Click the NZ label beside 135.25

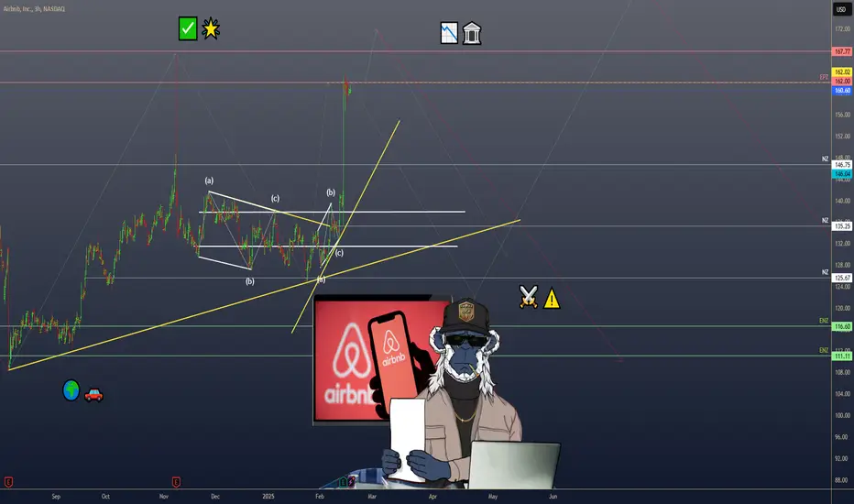(x=825, y=221)
